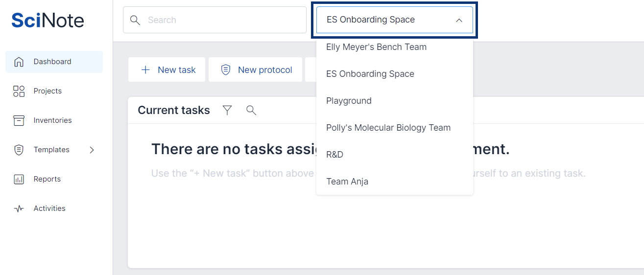This screenshot has height=275, width=644.
Task: Switch to Team Anja
Action: [347, 182]
